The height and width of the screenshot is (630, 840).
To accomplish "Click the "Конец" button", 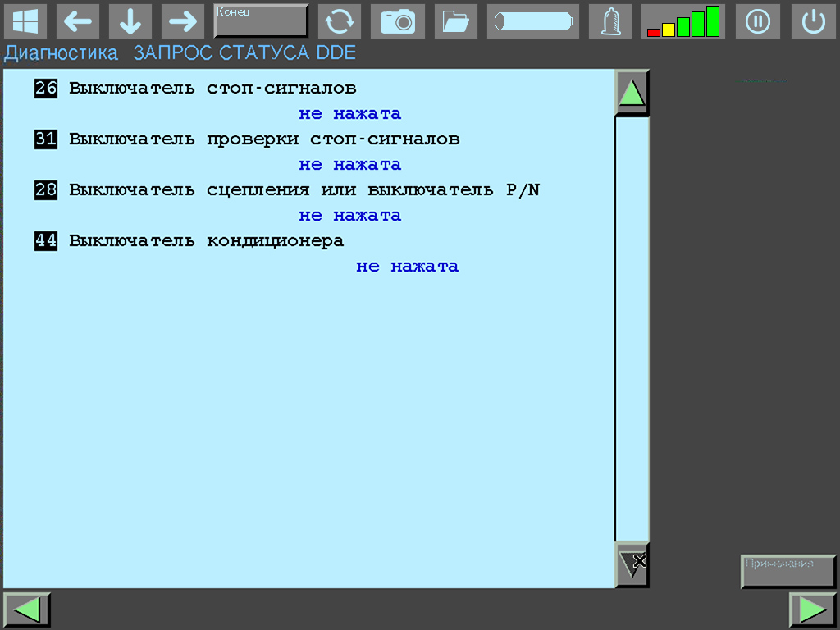I will [261, 21].
